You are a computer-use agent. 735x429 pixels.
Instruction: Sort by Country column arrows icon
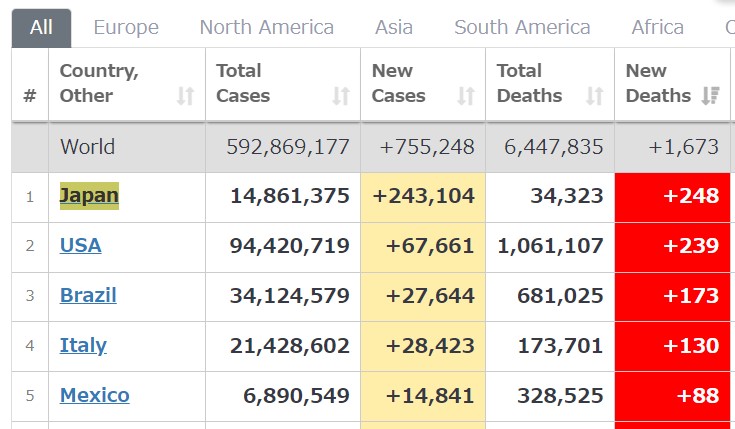(x=186, y=96)
